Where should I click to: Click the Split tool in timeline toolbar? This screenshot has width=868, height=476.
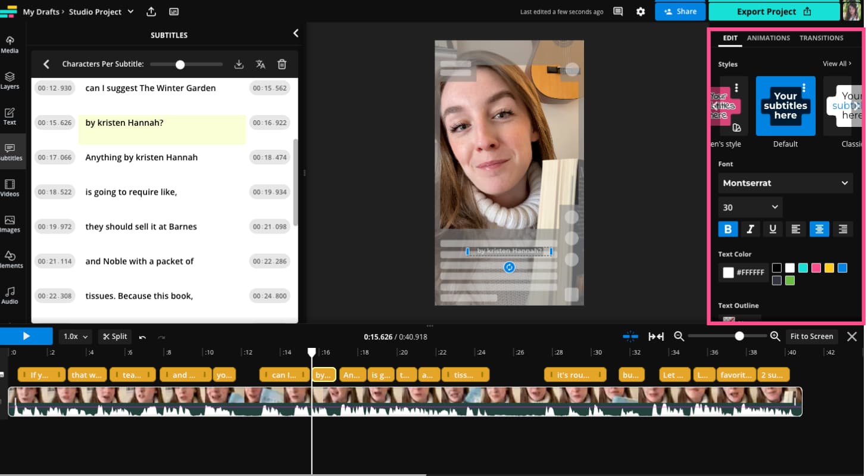click(115, 337)
